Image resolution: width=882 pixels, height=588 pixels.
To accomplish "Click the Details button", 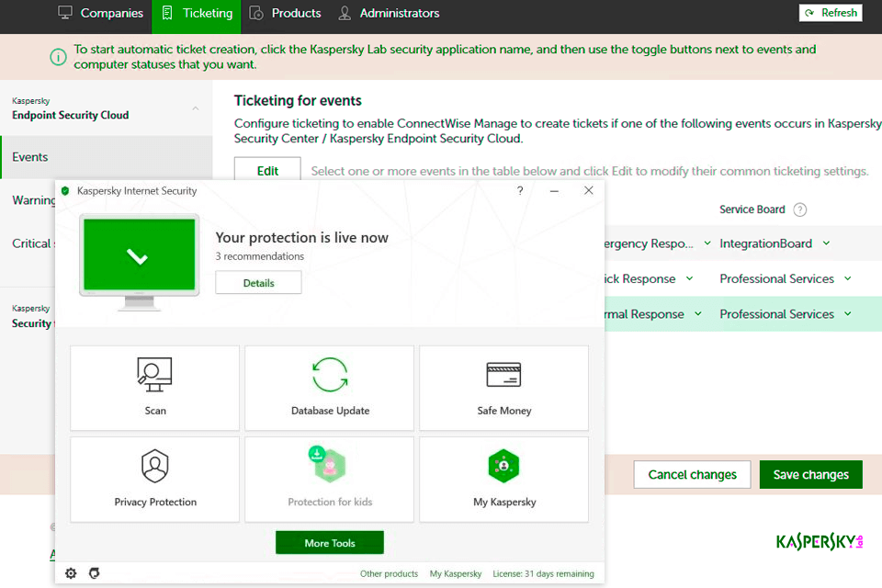I will point(258,282).
